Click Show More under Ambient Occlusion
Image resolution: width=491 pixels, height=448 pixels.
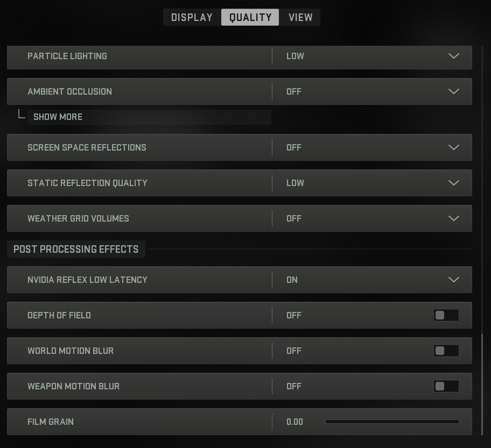[58, 117]
